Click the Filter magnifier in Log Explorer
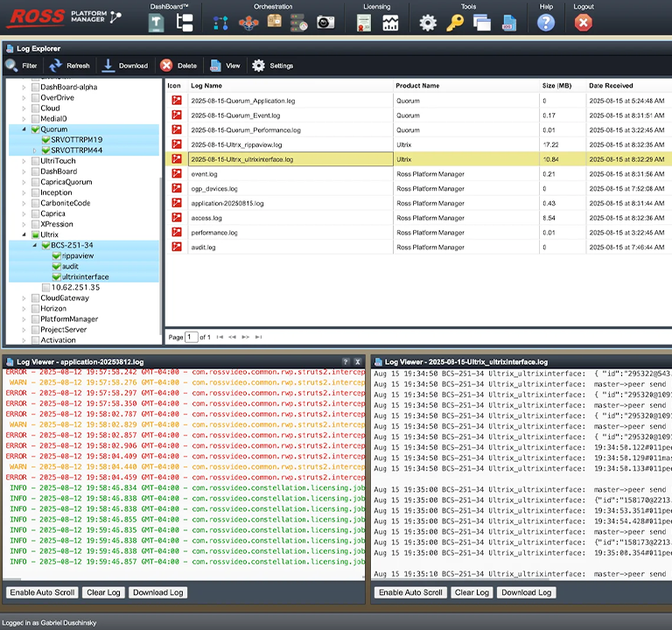The image size is (672, 630). click(x=11, y=66)
